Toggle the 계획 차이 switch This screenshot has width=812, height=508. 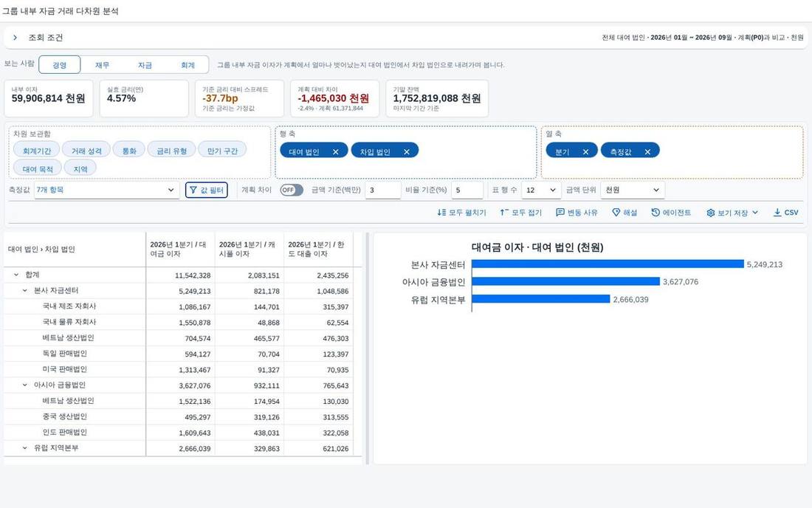(x=292, y=190)
